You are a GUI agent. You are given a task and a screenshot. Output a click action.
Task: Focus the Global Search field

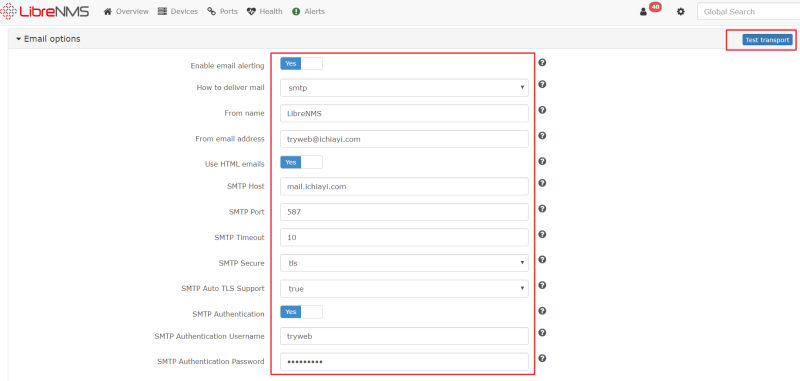click(x=748, y=11)
